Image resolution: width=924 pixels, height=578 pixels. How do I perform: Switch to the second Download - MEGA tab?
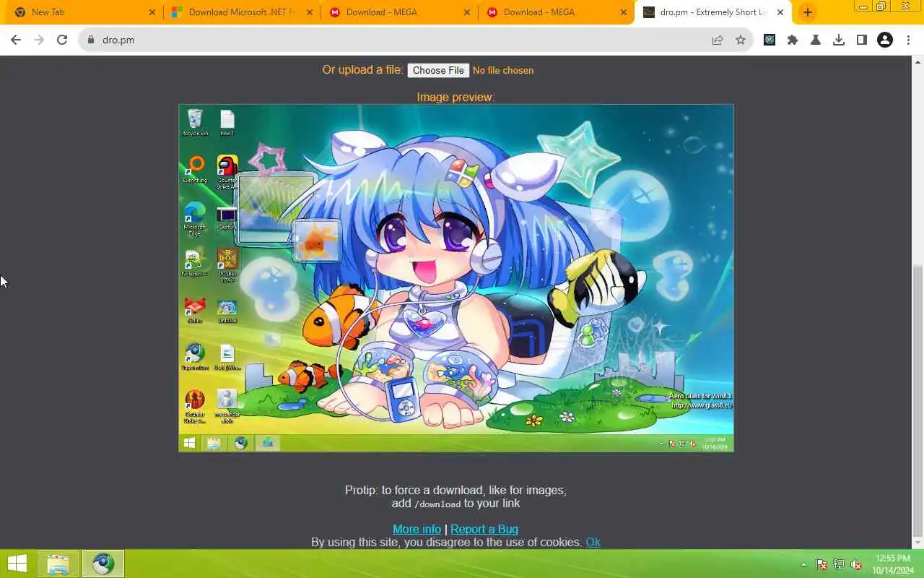click(x=557, y=12)
